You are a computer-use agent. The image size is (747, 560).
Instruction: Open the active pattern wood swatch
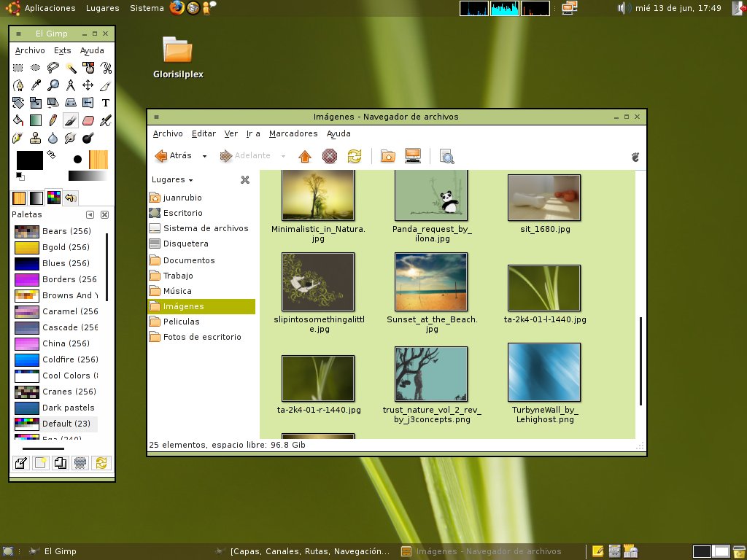tap(98, 160)
